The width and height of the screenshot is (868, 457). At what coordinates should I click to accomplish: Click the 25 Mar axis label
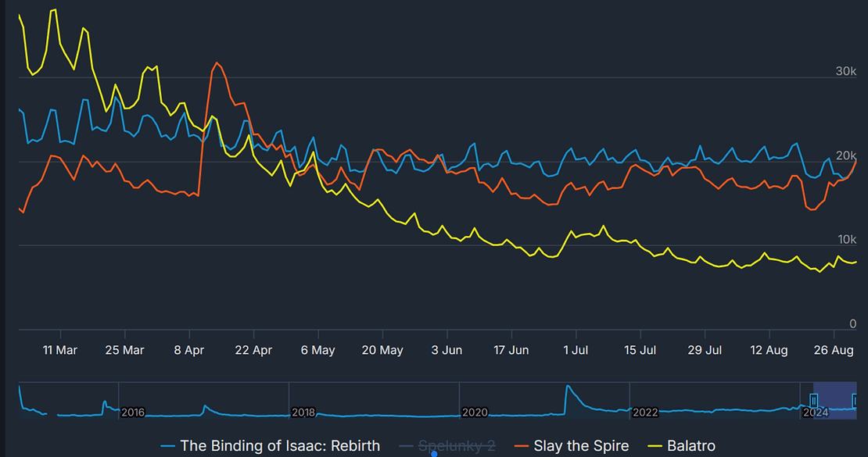124,350
